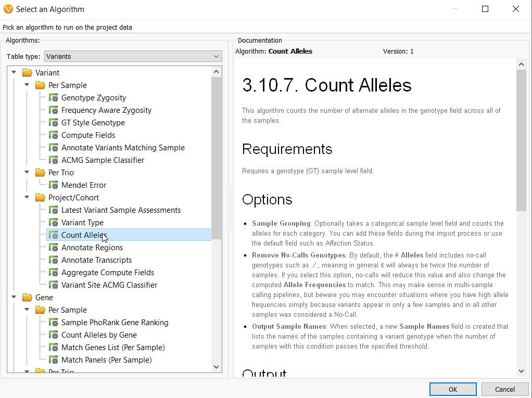Select Frequency Aware Zygosity algorithm
532x398 pixels.
coord(106,110)
